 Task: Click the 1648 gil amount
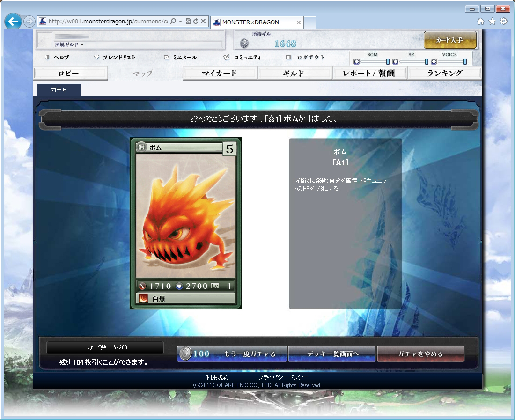tap(286, 44)
